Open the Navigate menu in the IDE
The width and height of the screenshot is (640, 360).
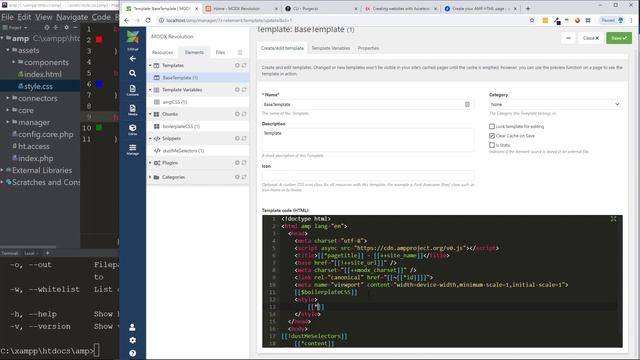[x=72, y=17]
